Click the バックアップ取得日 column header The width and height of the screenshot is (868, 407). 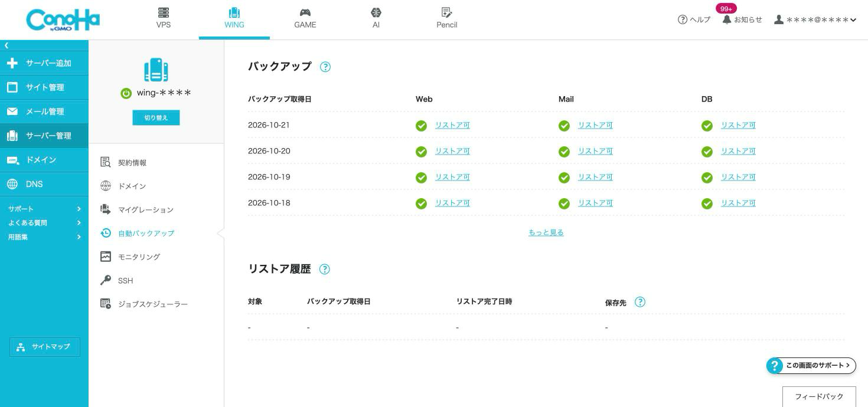[280, 99]
